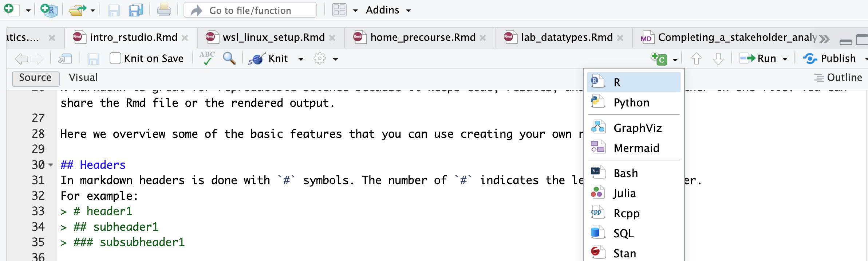Click the insert new code chunk icon
The width and height of the screenshot is (868, 261).
[659, 59]
